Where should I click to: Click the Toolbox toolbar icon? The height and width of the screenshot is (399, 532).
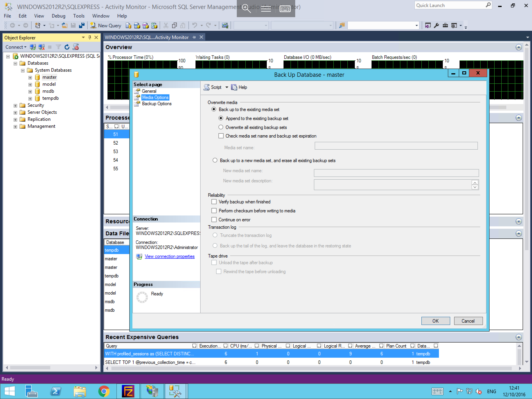[x=445, y=26]
